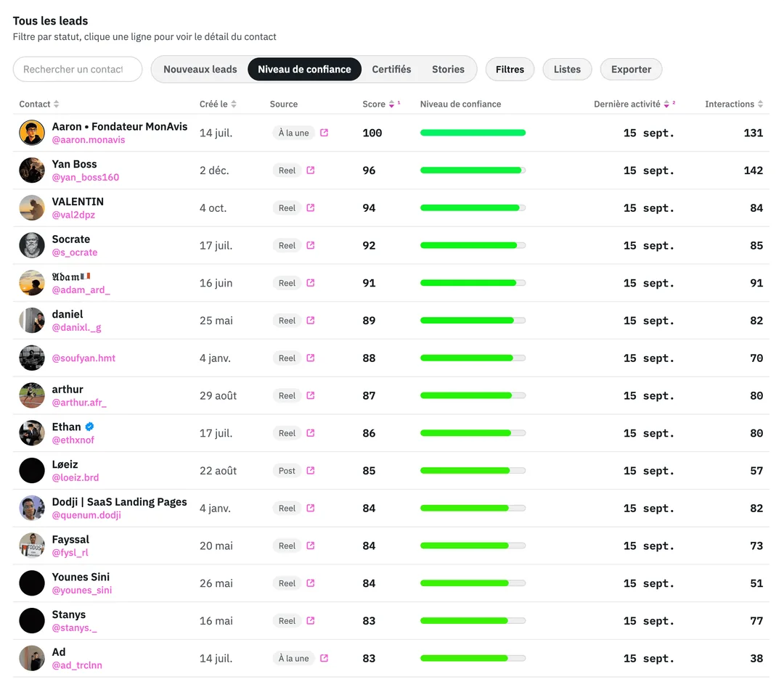Viewport: 784px width, 679px height.
Task: Open external link icon in Aaron's row
Action: click(324, 133)
